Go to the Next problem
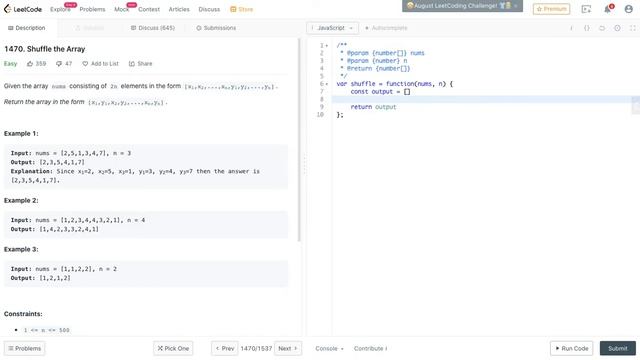This screenshot has width=640, height=360. tap(288, 349)
